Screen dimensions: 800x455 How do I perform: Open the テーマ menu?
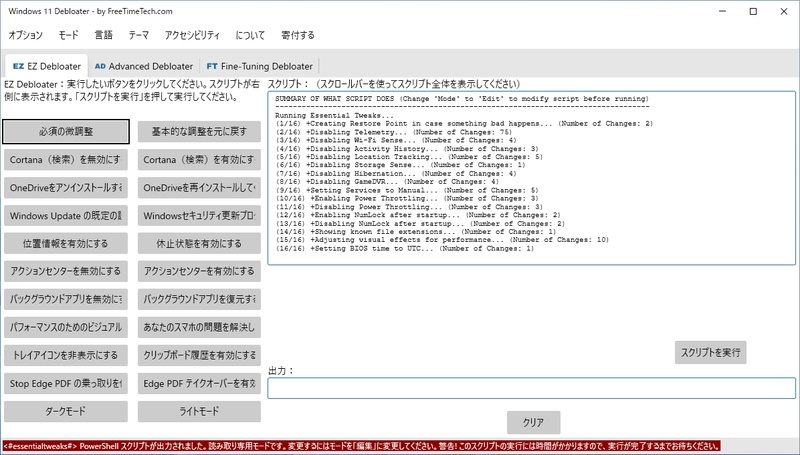(139, 35)
